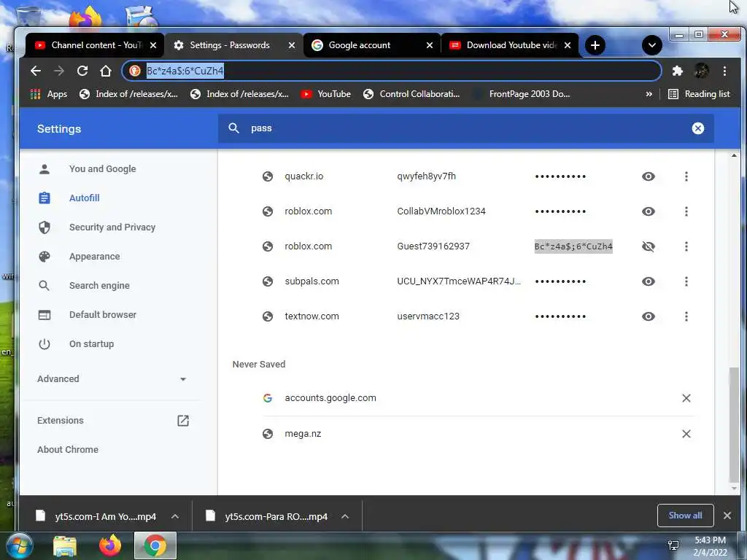Open the FrontPage 2003 Do... bookmark

click(x=521, y=94)
